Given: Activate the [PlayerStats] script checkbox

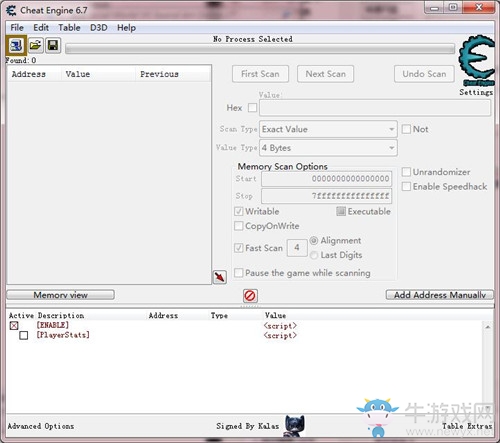Looking at the screenshot, I should (x=24, y=335).
